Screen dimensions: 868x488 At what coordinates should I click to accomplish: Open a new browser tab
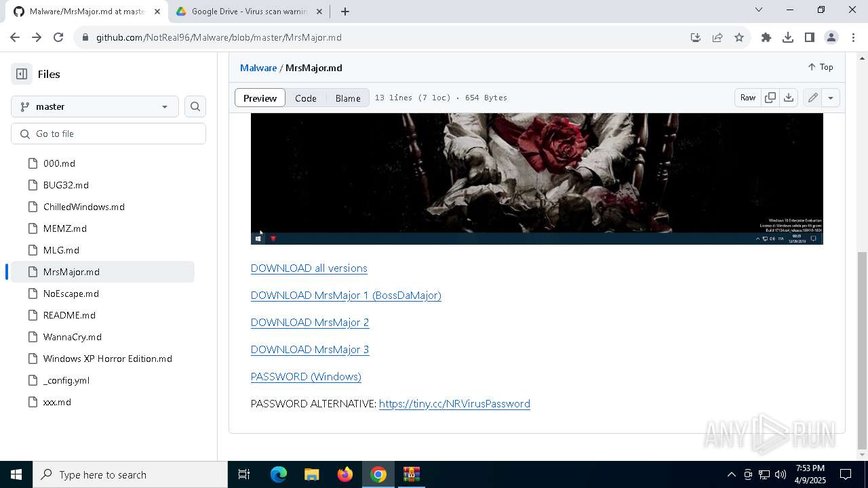345,12
